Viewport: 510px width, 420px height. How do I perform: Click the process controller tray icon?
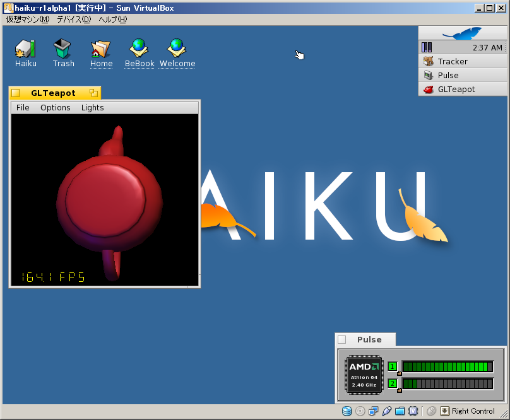[x=427, y=47]
